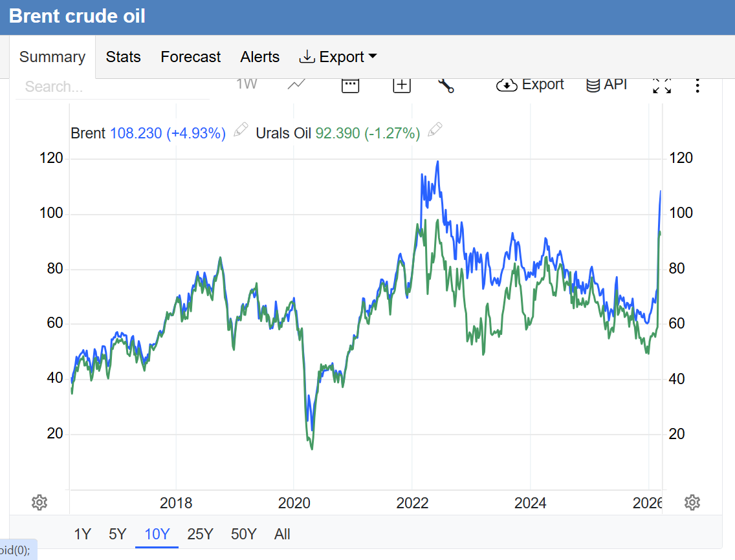This screenshot has height=560, width=735.
Task: Open the API database icon
Action: [606, 85]
